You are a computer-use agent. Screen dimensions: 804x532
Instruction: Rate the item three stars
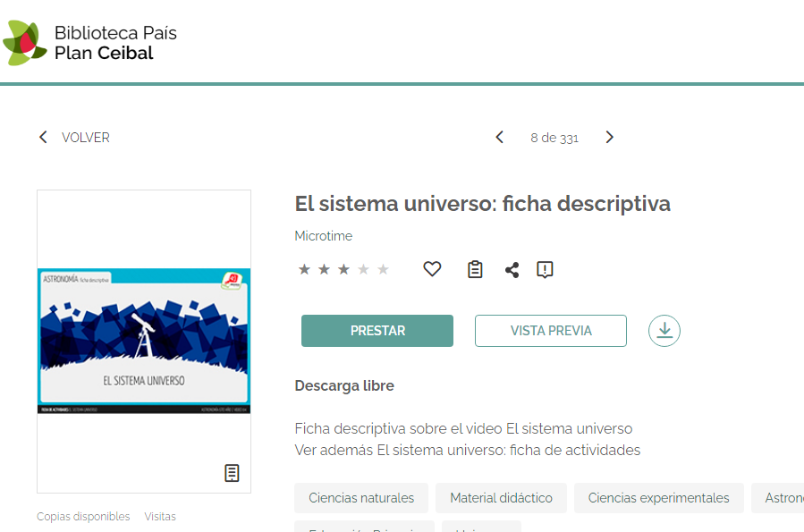pos(343,269)
